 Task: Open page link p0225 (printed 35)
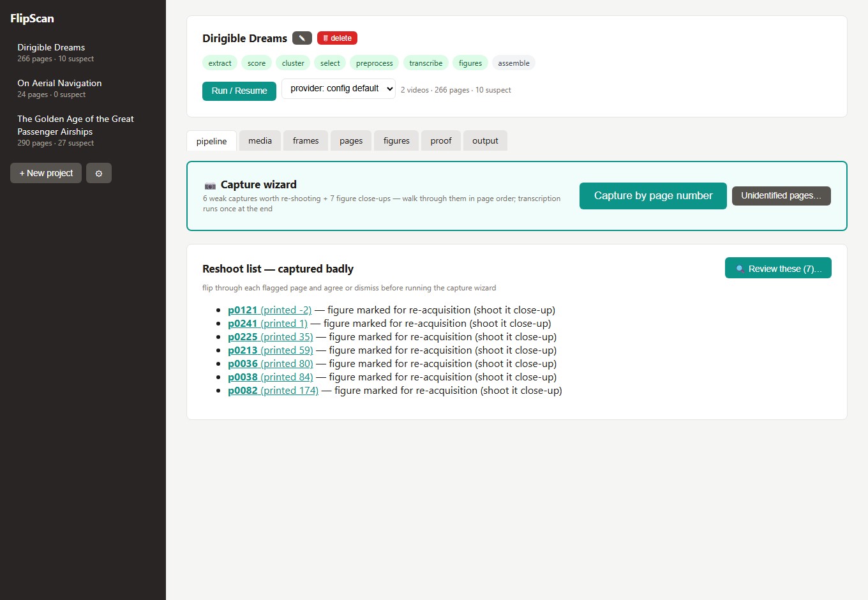[x=271, y=336]
